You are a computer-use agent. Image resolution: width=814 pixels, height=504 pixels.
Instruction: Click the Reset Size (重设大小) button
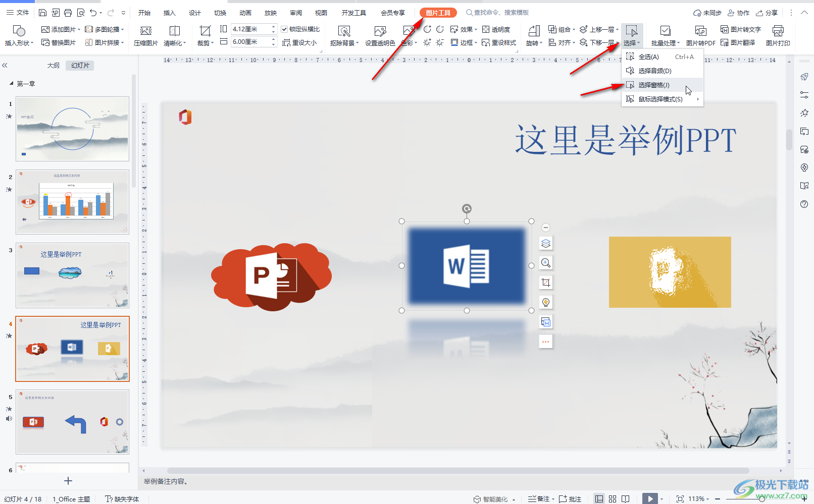pyautogui.click(x=299, y=43)
